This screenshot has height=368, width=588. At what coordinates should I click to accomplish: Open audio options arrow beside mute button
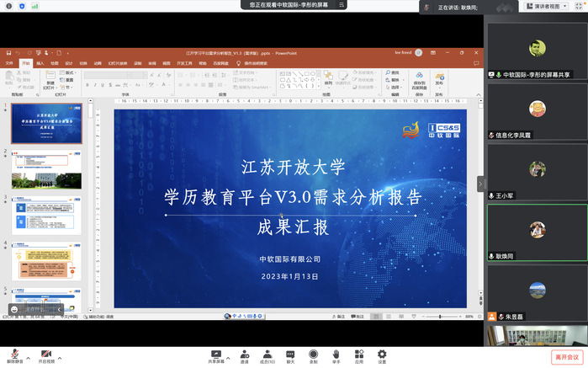(28, 358)
